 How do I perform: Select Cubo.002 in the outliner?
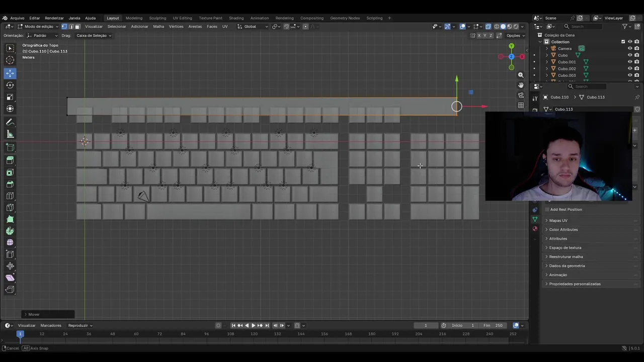click(x=567, y=68)
